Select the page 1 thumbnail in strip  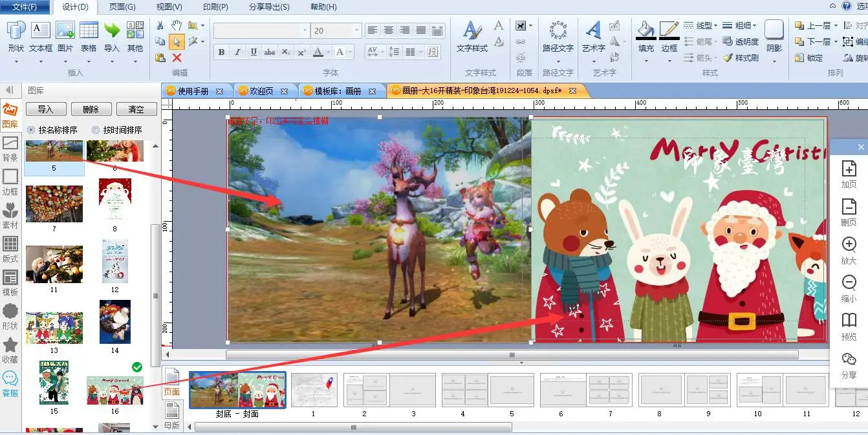[314, 390]
